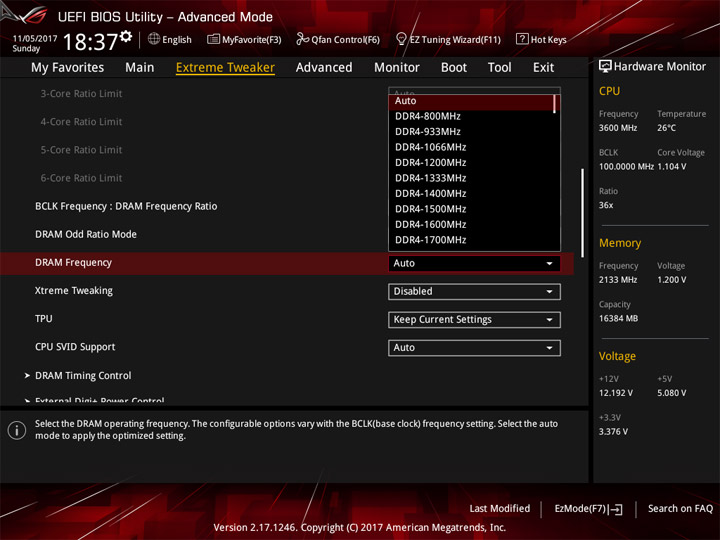The width and height of the screenshot is (720, 540).
Task: Click the info icon beside help text
Action: 17,430
